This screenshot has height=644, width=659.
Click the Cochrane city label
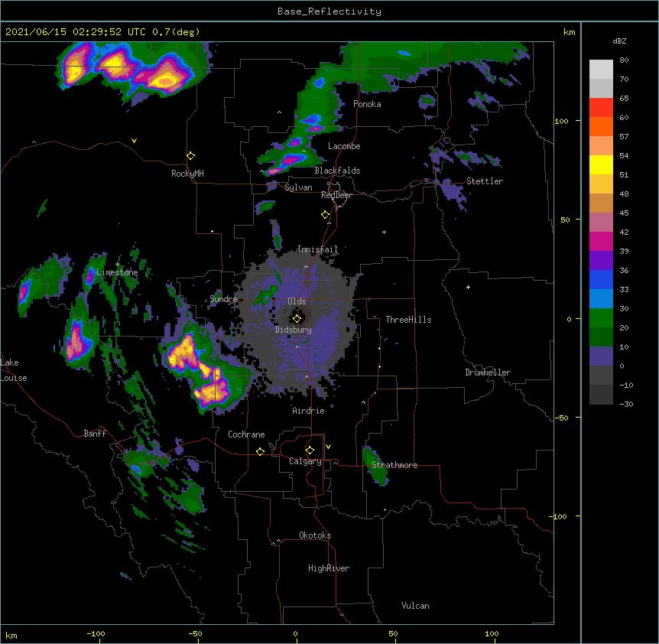(246, 434)
